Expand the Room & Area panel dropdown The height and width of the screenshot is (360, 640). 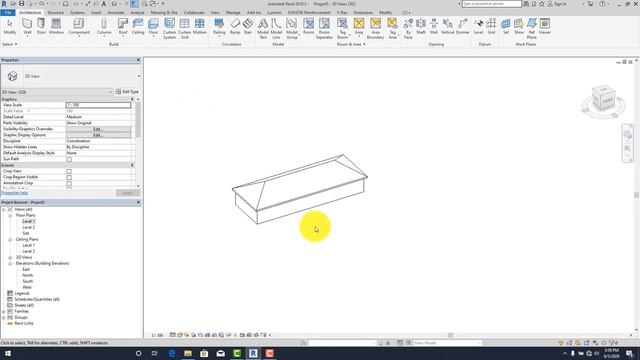[x=351, y=44]
